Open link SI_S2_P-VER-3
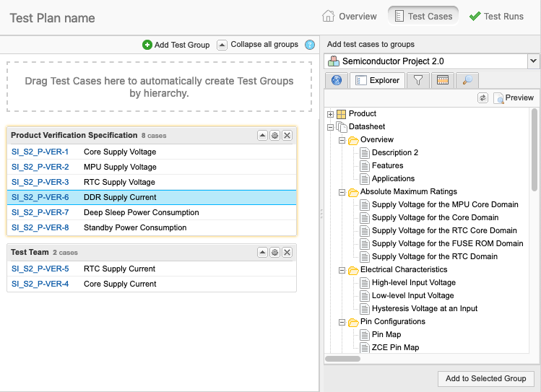Viewport: 541px width, 392px height. tap(40, 182)
